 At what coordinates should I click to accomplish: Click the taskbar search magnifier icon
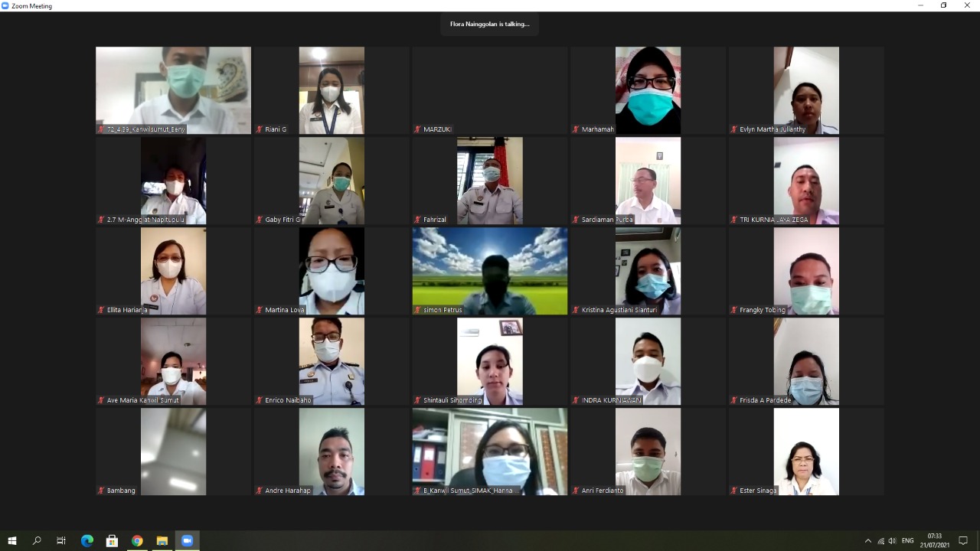click(37, 540)
